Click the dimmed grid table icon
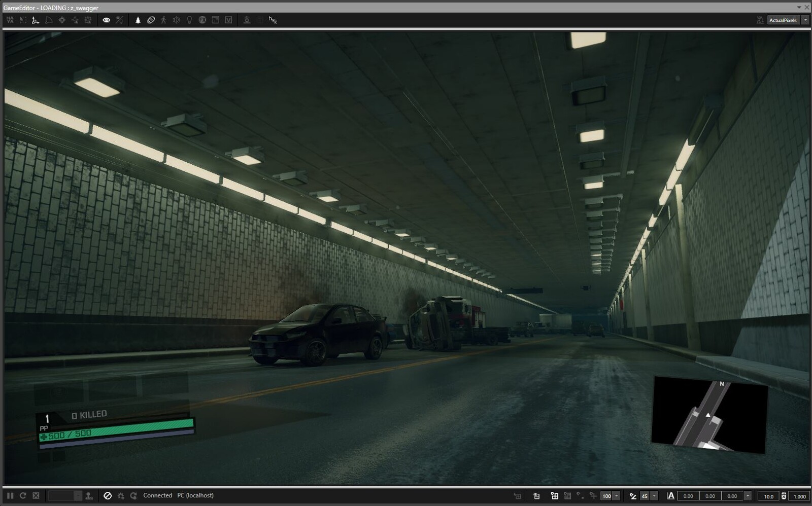The image size is (812, 506). [x=567, y=496]
